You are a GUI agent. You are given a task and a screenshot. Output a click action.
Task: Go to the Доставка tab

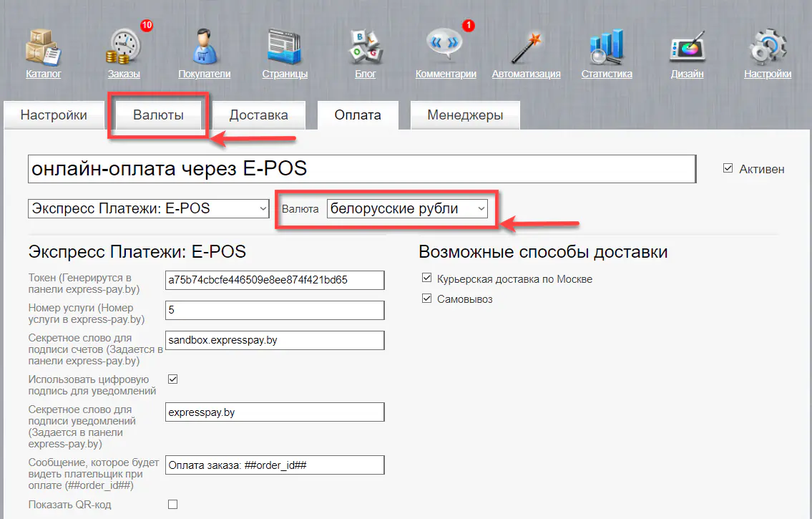(258, 115)
